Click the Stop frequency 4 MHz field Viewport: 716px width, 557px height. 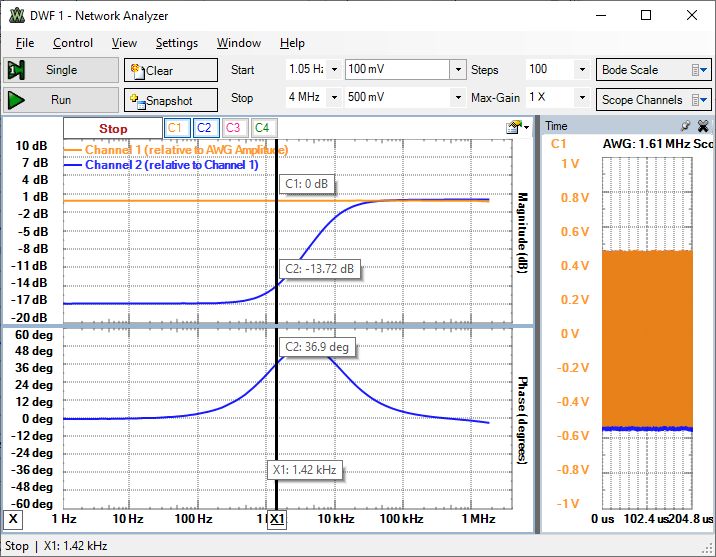point(305,98)
